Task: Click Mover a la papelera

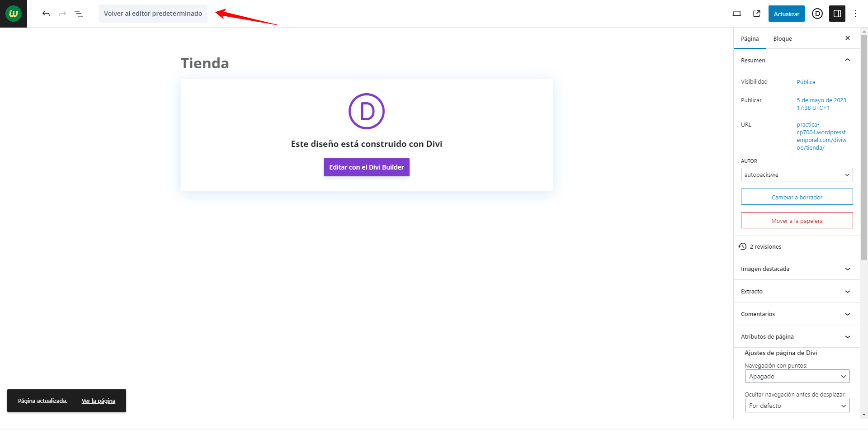Action: point(797,221)
